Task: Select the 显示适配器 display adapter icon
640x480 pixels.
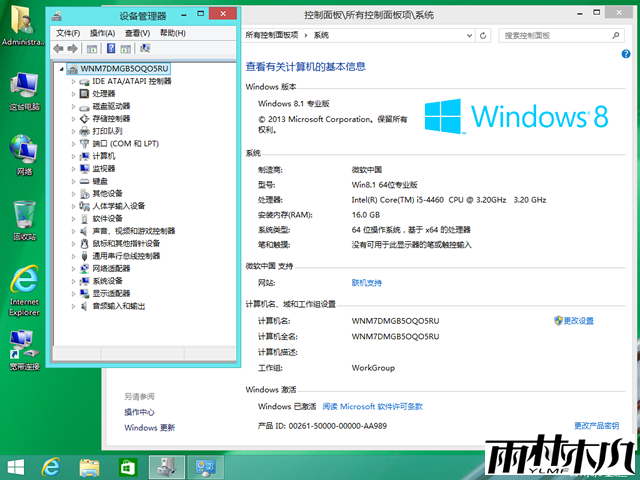Action: click(x=84, y=293)
